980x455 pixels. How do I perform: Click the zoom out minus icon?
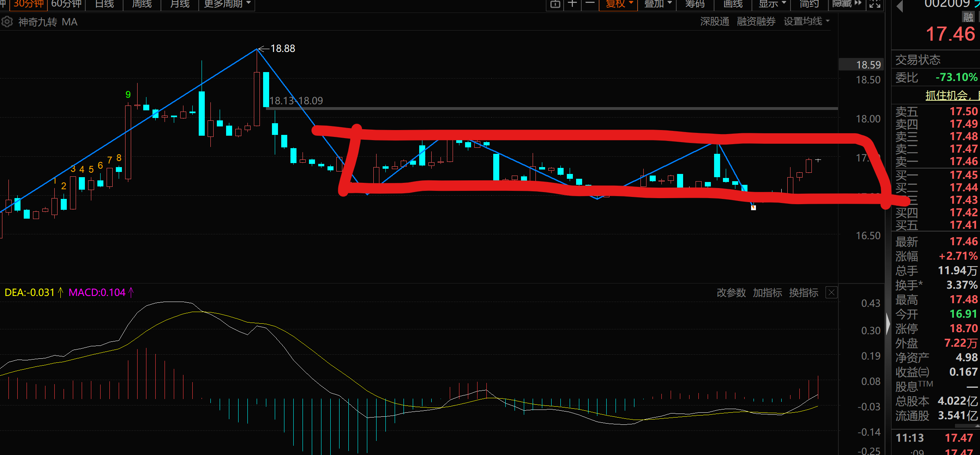pos(590,4)
